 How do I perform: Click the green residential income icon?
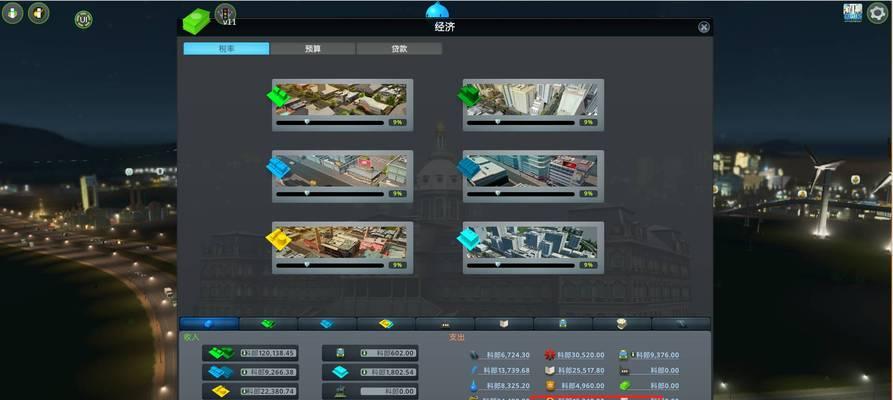pyautogui.click(x=220, y=353)
